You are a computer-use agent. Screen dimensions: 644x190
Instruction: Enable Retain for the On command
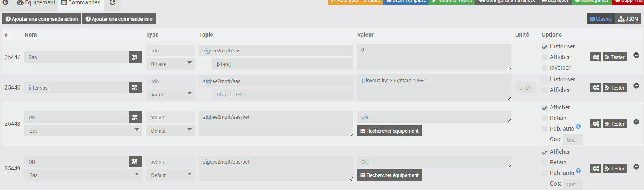[545, 118]
